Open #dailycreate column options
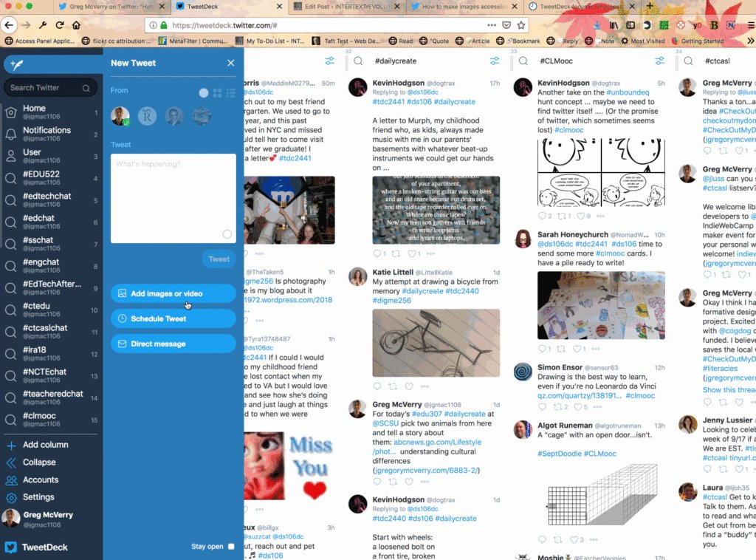756x560 pixels. tap(495, 61)
